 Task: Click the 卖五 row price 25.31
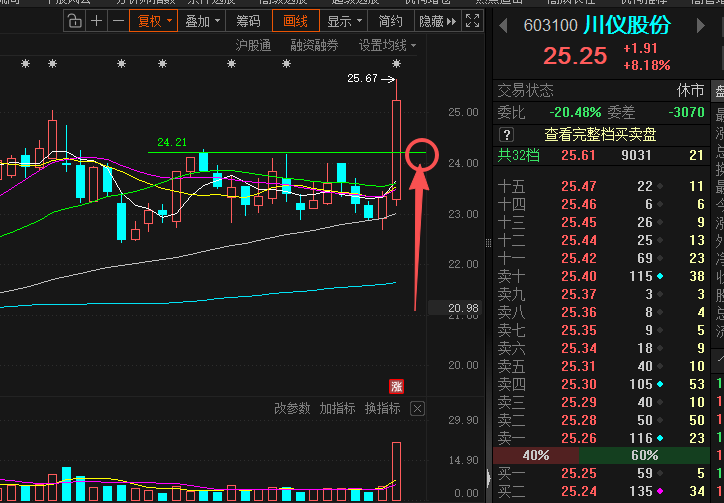click(x=579, y=366)
